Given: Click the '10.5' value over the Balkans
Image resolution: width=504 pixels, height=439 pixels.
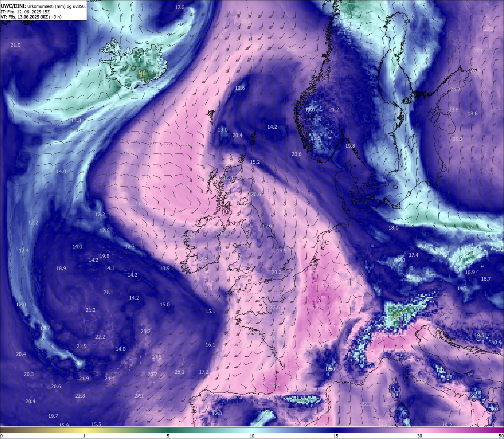Looking at the screenshot, I should (x=479, y=335).
